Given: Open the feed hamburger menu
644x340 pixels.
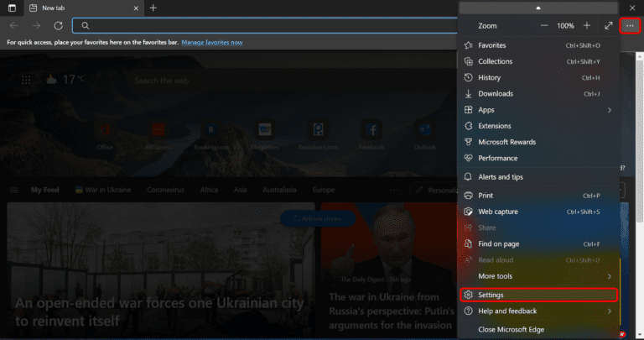Looking at the screenshot, I should pyautogui.click(x=14, y=190).
